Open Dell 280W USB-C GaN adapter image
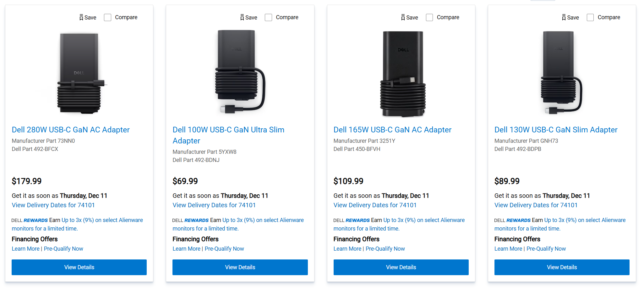Screen dimensions: 644x289 (x=79, y=73)
